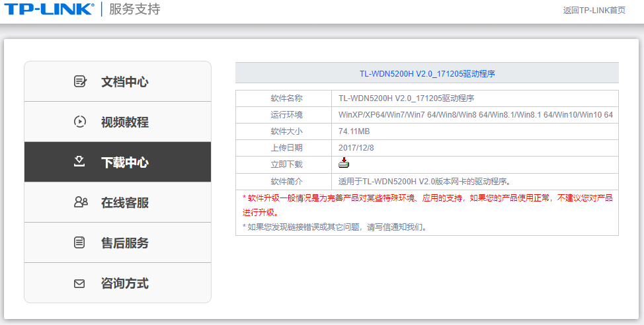Screen dimensions: 644x325
Task: Click the 如果您发现链接错误 note
Action: coord(335,227)
